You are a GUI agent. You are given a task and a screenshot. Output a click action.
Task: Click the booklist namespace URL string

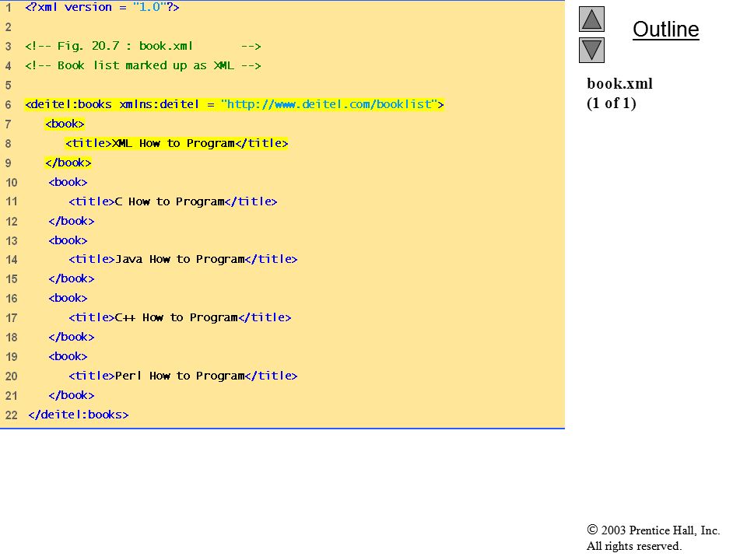click(x=328, y=104)
